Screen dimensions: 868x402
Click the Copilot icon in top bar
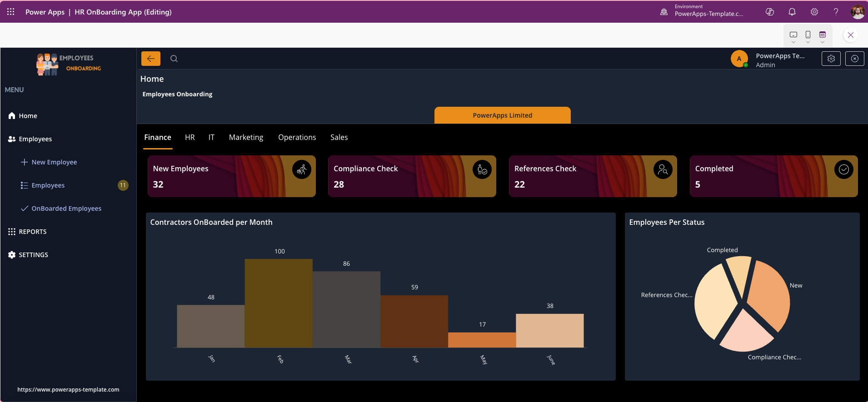pyautogui.click(x=770, y=12)
